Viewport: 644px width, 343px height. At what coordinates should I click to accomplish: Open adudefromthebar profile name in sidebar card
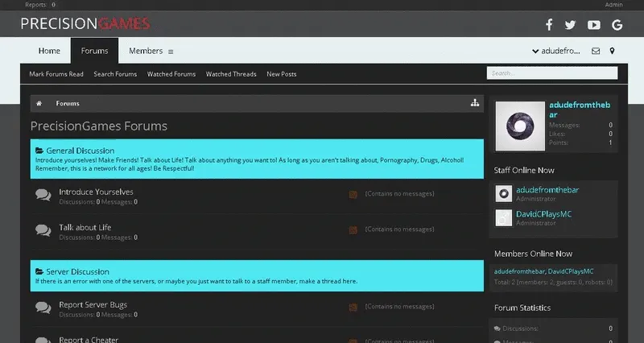(x=580, y=110)
